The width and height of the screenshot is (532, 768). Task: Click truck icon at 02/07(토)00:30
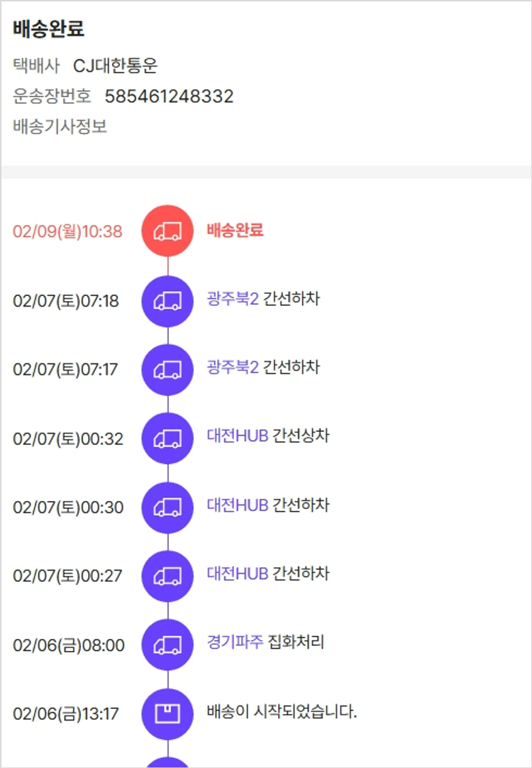coord(167,507)
